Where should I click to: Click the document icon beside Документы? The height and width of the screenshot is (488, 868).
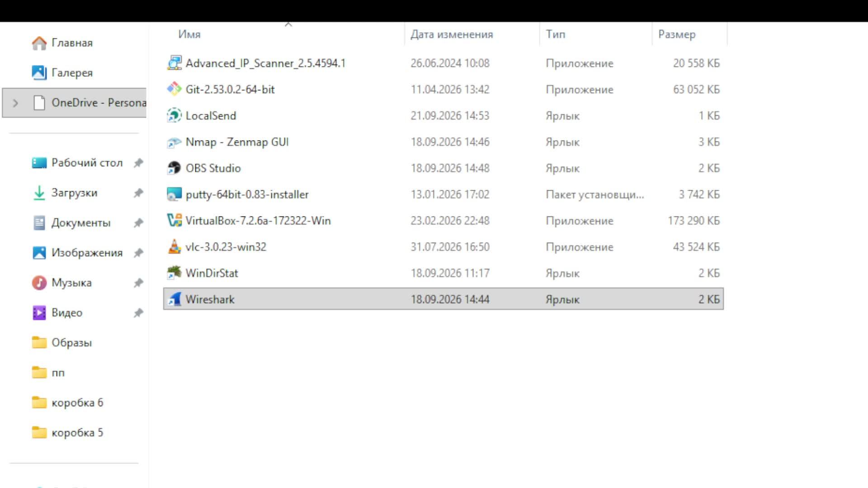39,223
